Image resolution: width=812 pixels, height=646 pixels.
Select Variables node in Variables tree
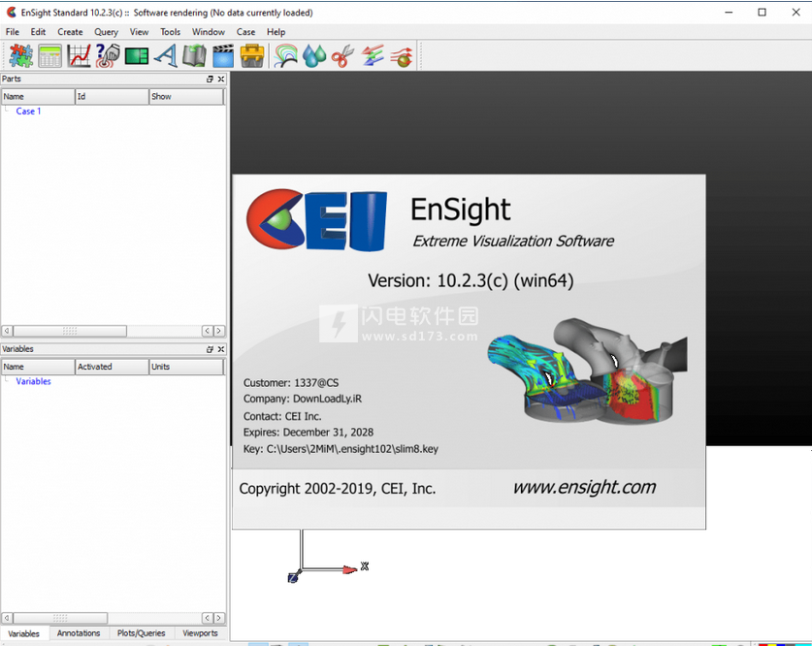click(34, 381)
